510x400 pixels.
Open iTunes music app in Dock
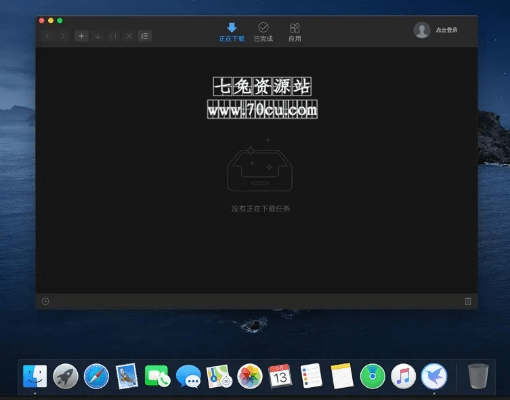pos(403,376)
